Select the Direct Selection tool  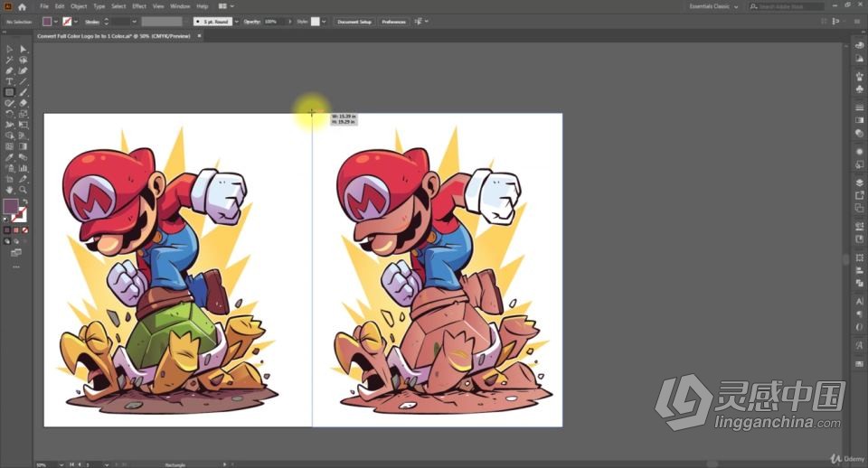[24, 49]
